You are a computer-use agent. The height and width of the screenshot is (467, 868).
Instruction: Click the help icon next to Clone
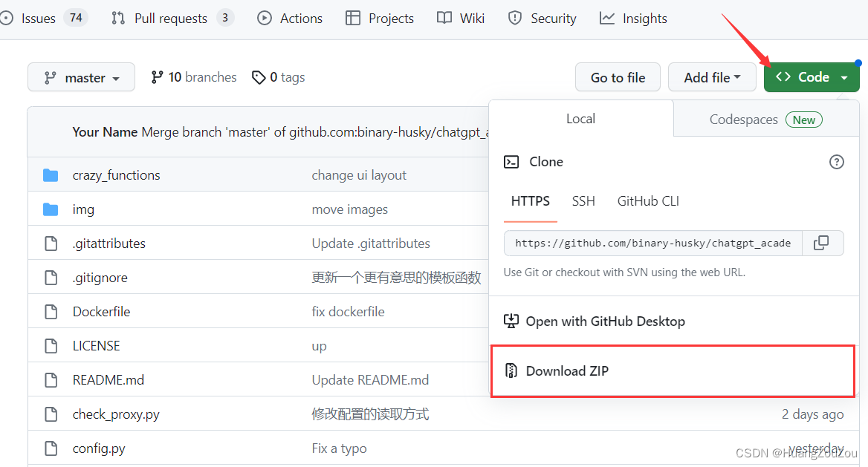point(837,162)
